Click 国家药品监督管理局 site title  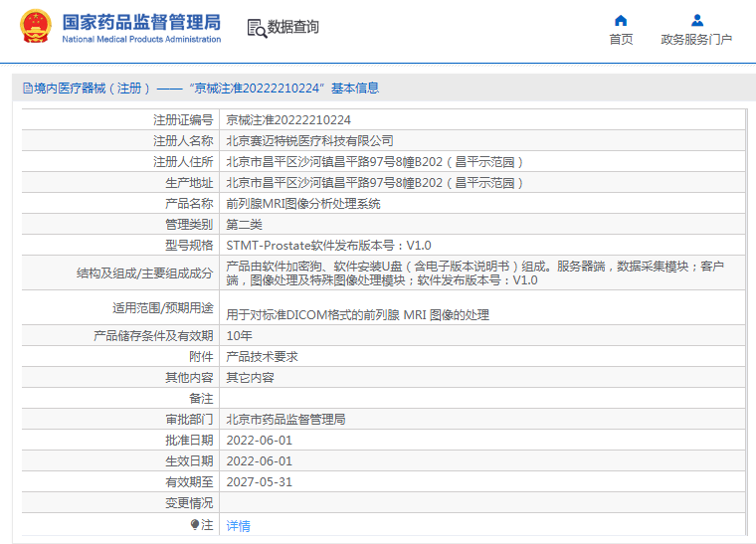pos(141,22)
